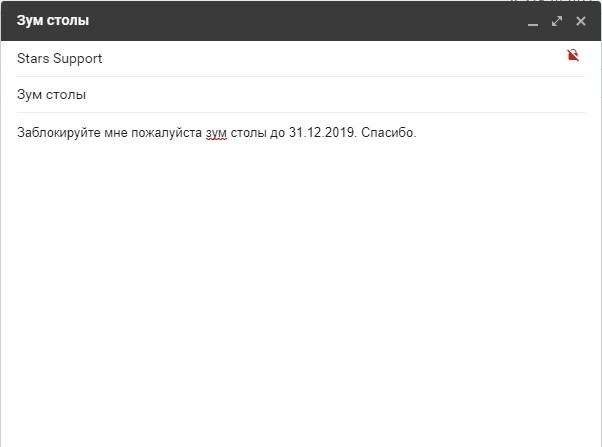
Task: Save and close the compose draft
Action: (581, 21)
